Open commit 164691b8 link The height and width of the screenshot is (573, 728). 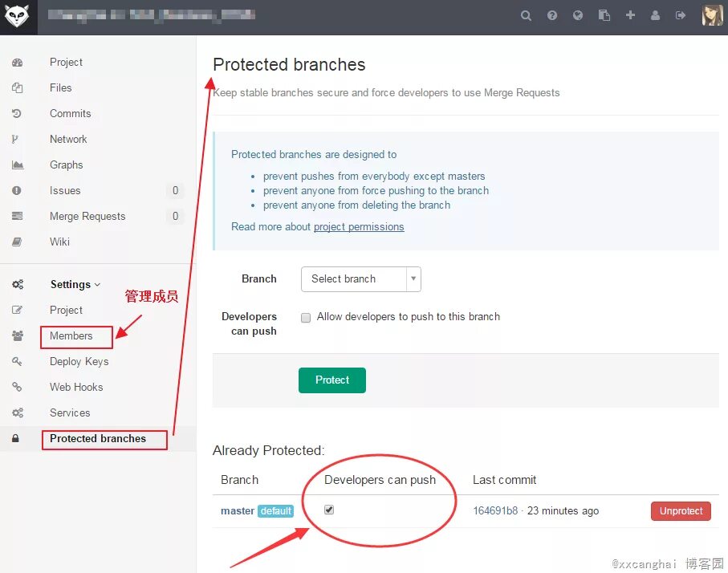click(495, 511)
